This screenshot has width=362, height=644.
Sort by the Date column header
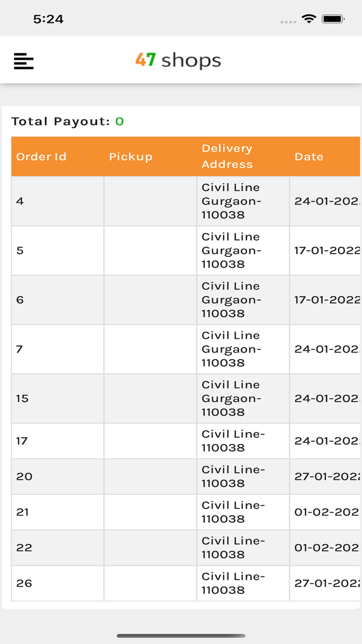pos(309,156)
